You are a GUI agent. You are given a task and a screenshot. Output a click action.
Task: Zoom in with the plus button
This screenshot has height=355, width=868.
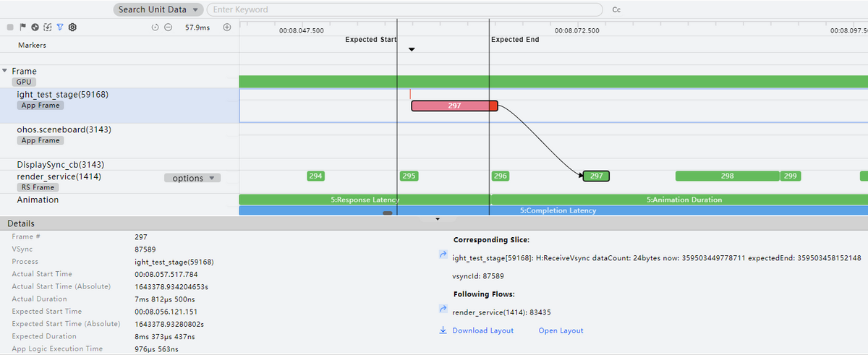pyautogui.click(x=226, y=27)
